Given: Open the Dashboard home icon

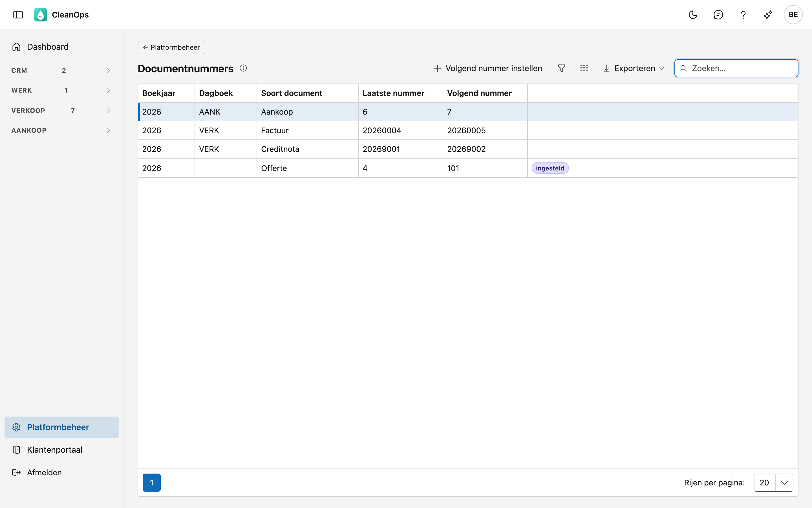Looking at the screenshot, I should 16,47.
